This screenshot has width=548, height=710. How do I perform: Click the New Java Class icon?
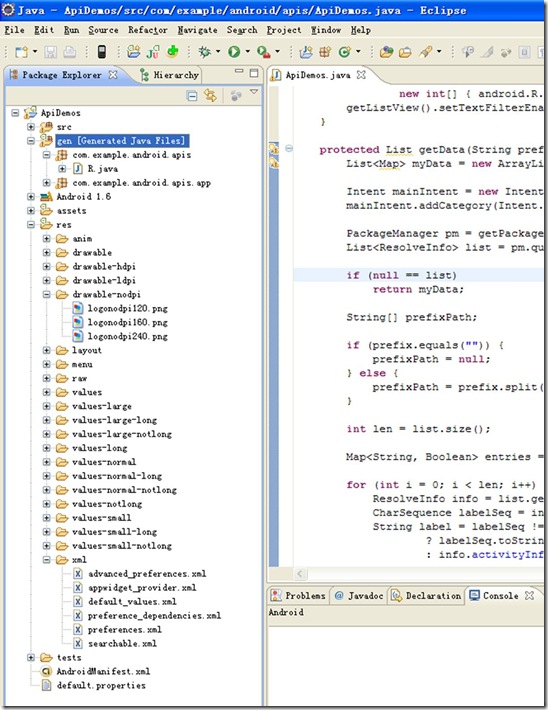point(345,52)
